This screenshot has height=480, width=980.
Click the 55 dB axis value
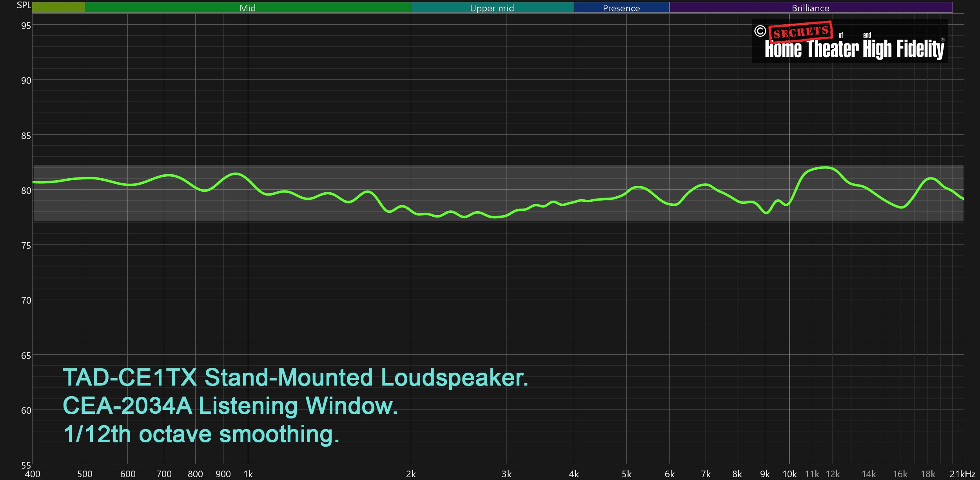(x=26, y=466)
